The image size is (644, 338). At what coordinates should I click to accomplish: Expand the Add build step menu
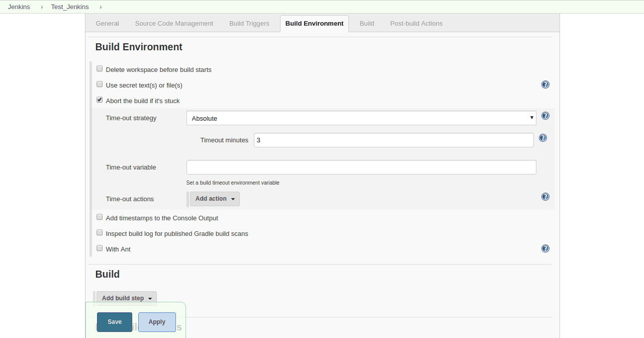tap(126, 298)
